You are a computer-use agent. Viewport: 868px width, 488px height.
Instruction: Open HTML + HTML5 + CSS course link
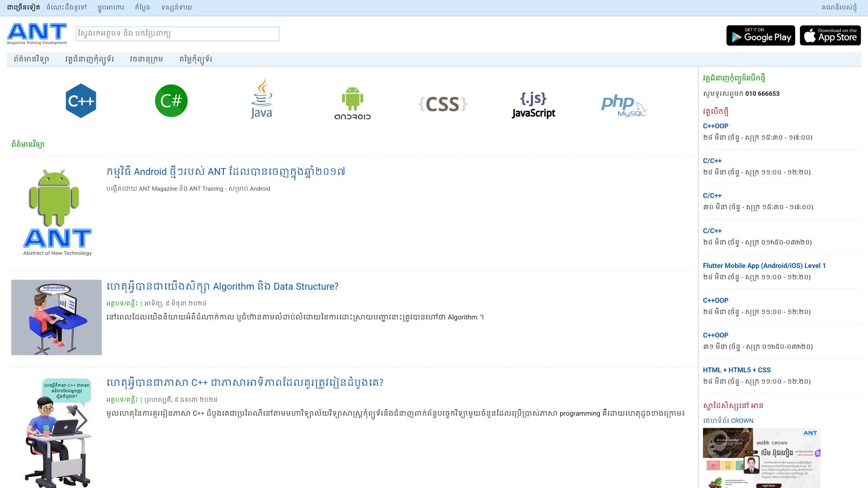pos(736,370)
